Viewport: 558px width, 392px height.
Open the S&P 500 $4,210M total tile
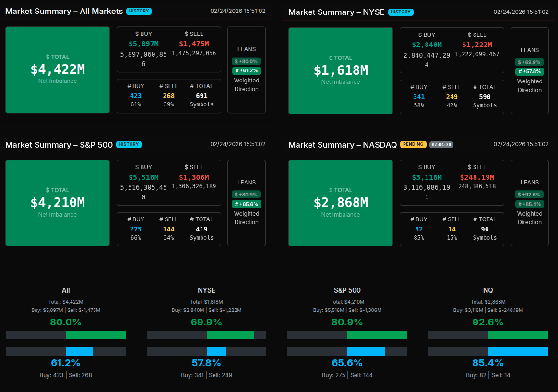pos(58,203)
